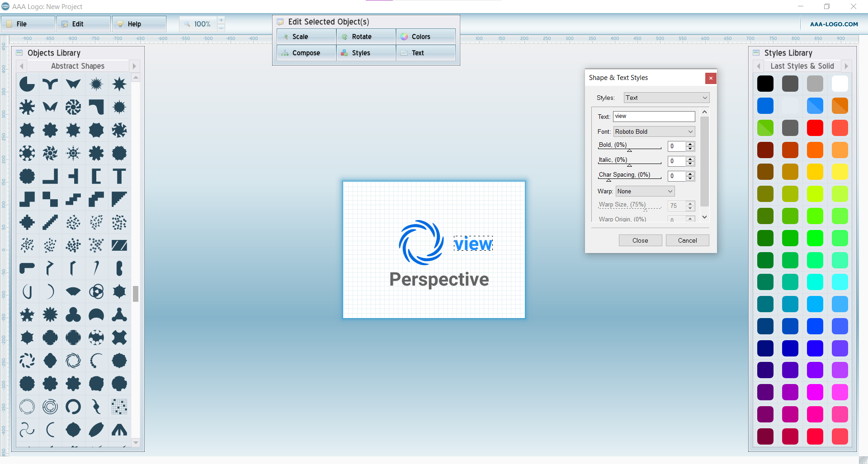Pick the pac-man pie shape icon
This screenshot has height=464, width=868.
click(x=27, y=84)
